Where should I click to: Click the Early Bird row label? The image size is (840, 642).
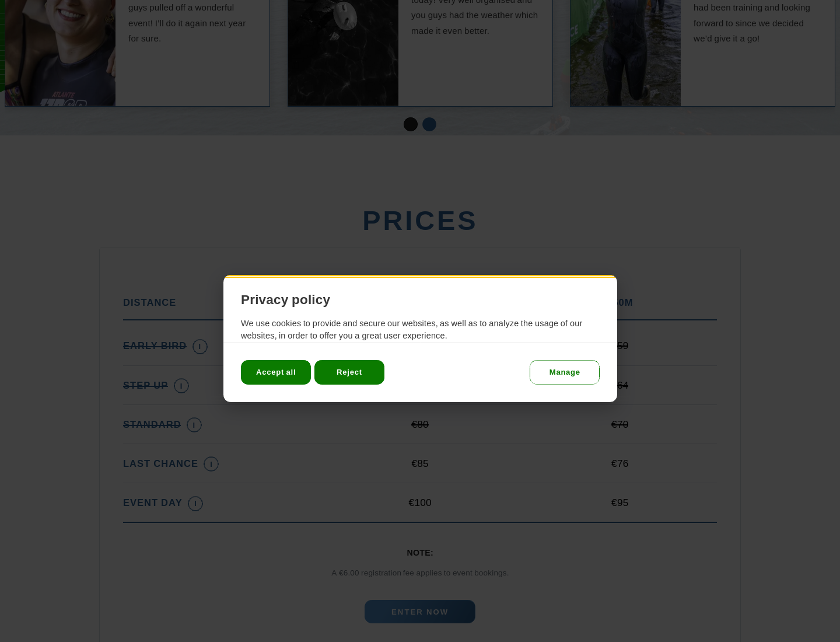tap(155, 346)
